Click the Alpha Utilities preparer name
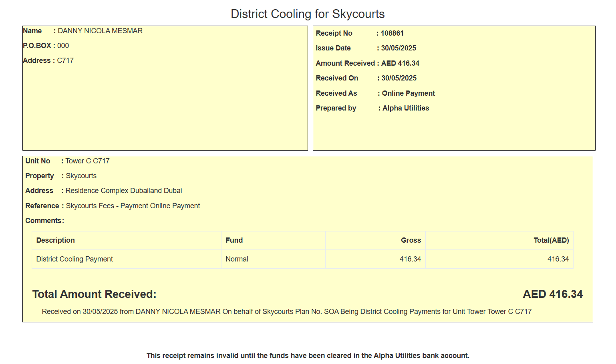Viewport: 616px width, 364px height. tap(405, 108)
